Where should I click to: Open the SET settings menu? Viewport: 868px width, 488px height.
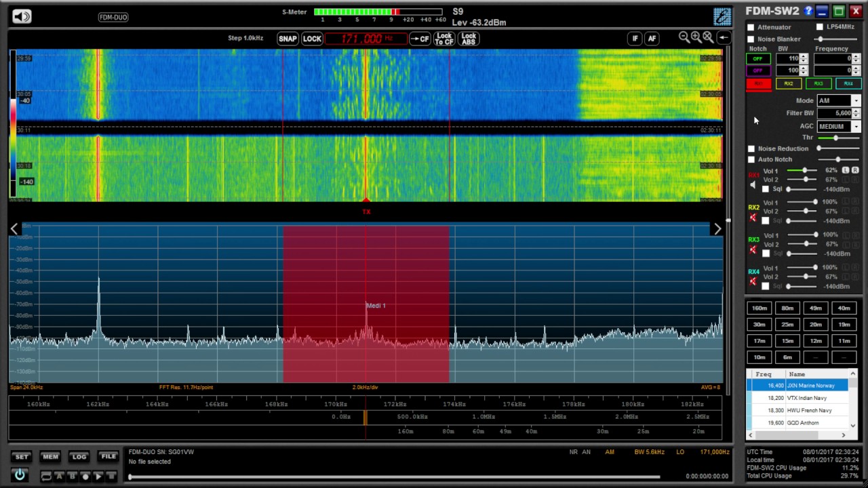click(21, 457)
